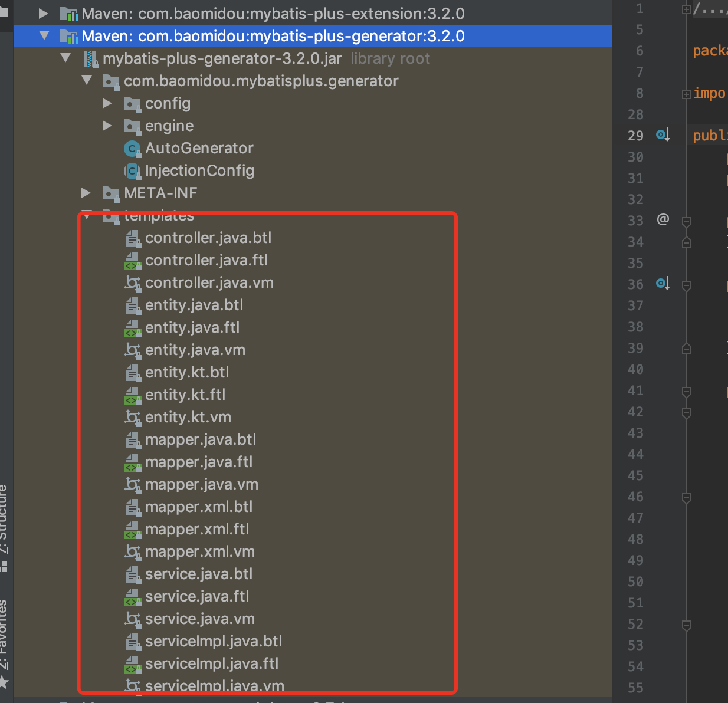Click line number 45 in the gutter
Screen dimensions: 728x703
635,475
